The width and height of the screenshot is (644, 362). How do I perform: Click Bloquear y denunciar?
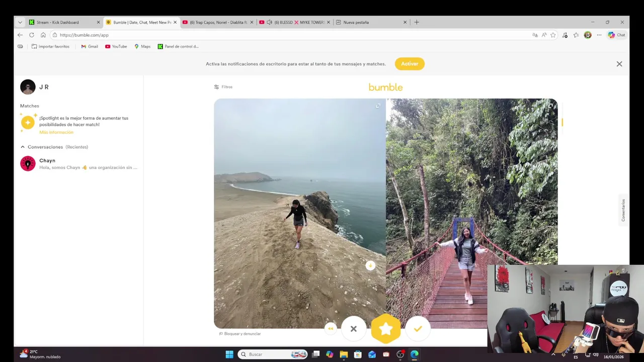click(240, 334)
